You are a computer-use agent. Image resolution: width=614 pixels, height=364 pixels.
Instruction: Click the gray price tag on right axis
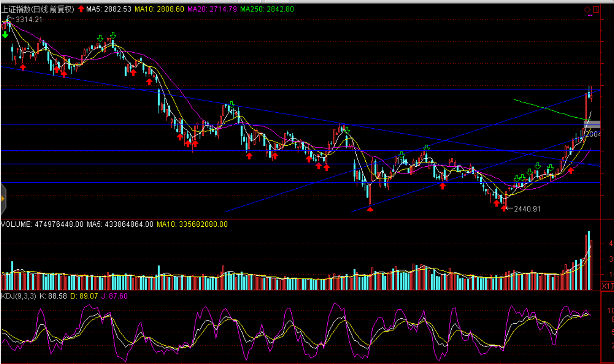592,124
